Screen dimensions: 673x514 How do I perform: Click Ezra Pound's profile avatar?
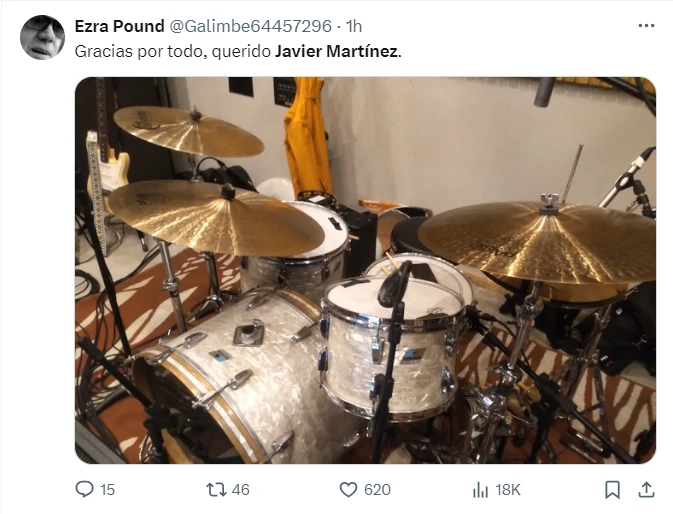click(x=42, y=37)
